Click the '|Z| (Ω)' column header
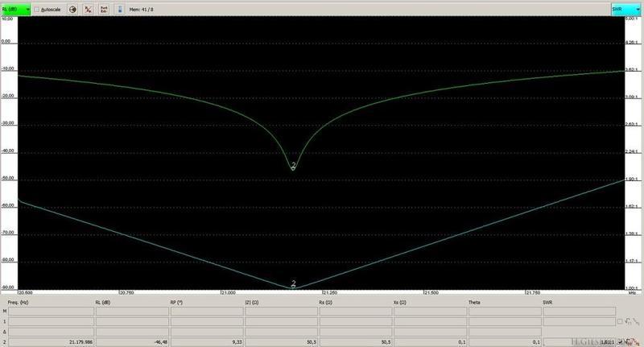Screen dimensions: 644x347 [x=252, y=302]
